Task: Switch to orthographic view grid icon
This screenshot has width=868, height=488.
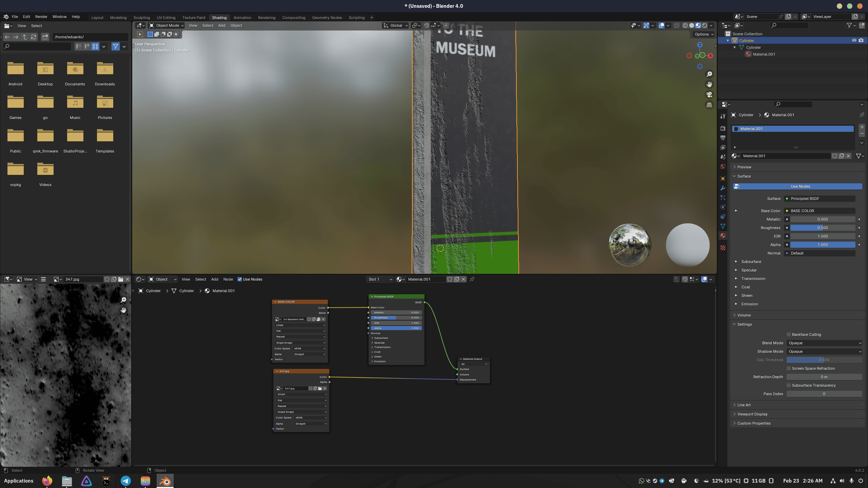Action: [x=709, y=105]
